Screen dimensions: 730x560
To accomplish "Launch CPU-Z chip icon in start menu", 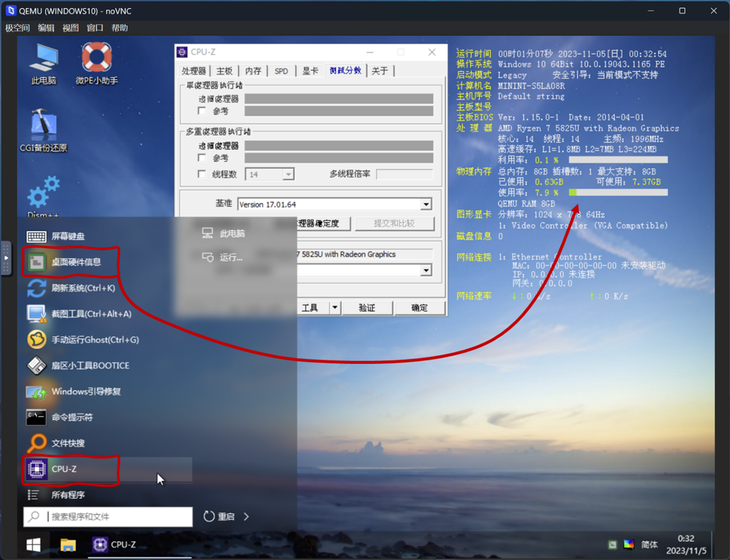I will pyautogui.click(x=36, y=468).
